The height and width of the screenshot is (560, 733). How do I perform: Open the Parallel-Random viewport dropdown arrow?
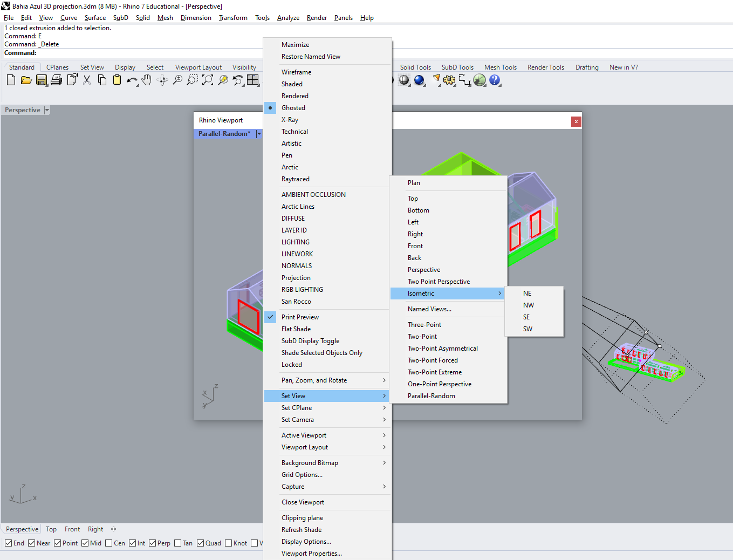259,134
